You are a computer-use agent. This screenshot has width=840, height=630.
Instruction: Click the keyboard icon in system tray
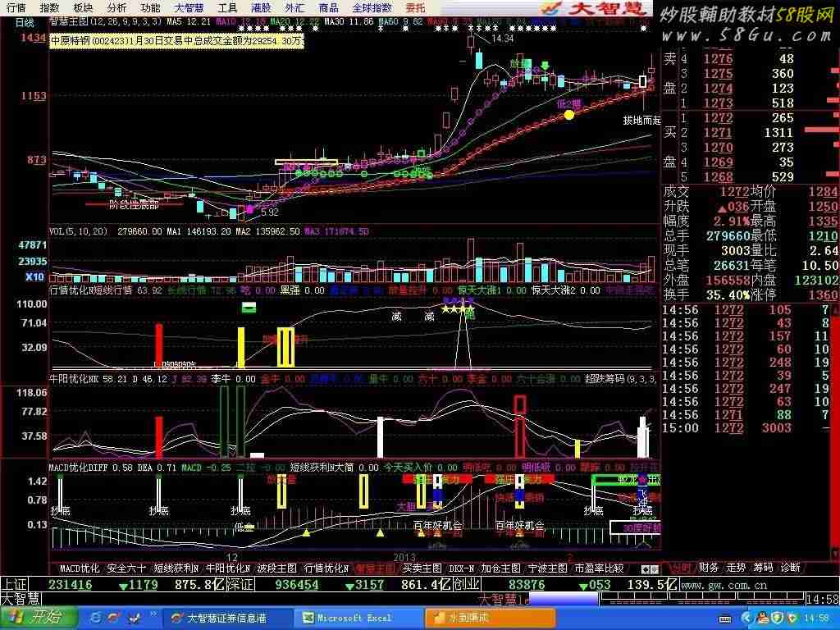725,619
